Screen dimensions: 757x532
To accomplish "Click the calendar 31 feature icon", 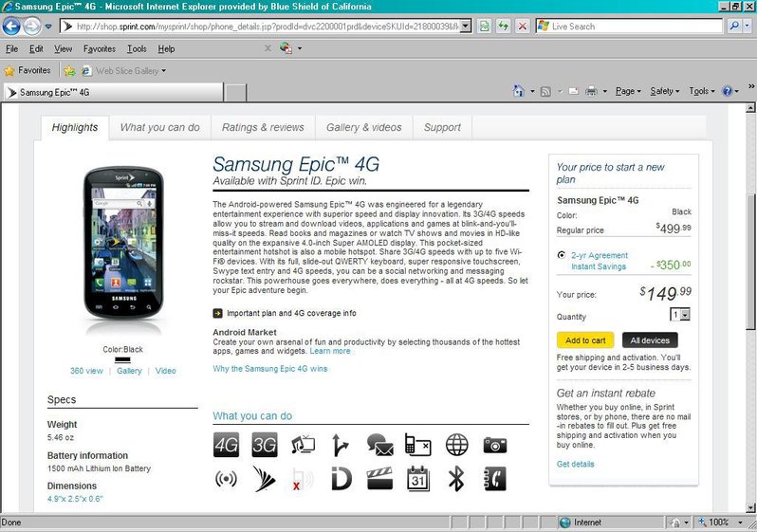I will (418, 478).
